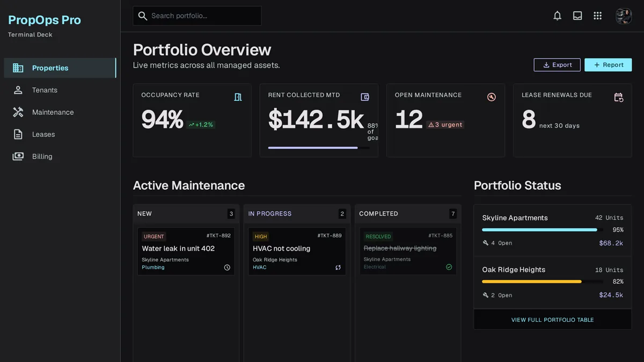Click the Rent Collected wallet icon
The image size is (644, 362).
pos(365,97)
